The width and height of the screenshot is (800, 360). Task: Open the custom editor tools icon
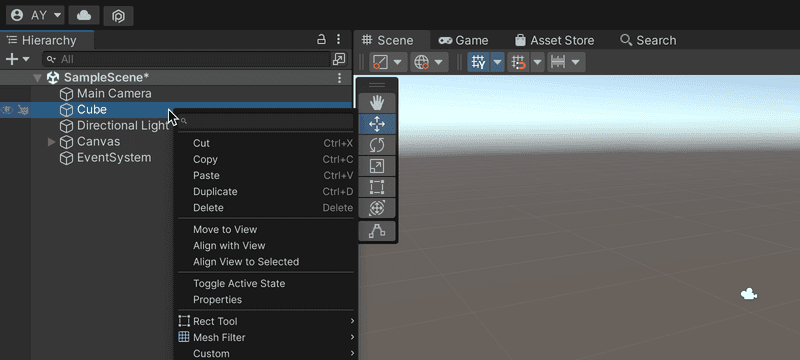pos(377,231)
